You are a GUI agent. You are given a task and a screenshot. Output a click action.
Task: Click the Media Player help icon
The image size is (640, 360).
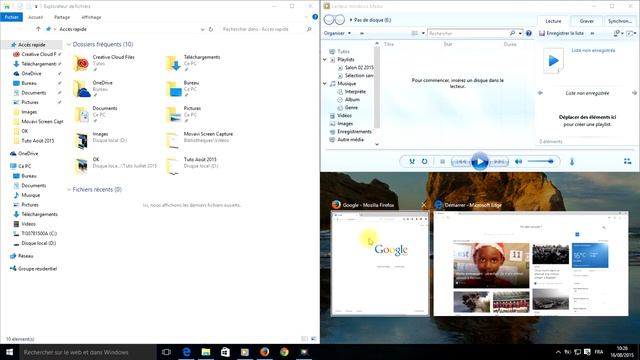(x=529, y=33)
